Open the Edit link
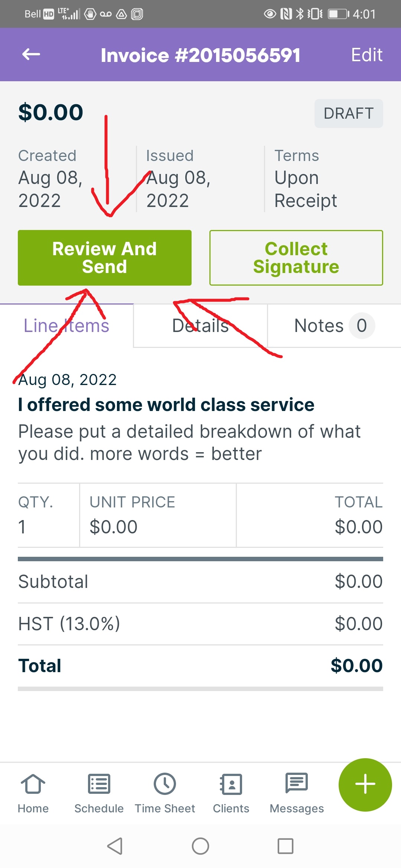The width and height of the screenshot is (401, 868). coord(367,54)
